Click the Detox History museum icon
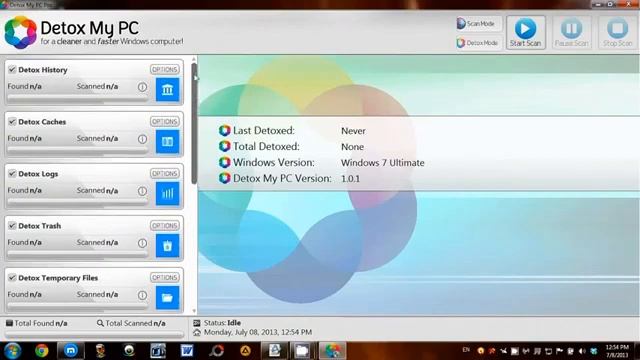The width and height of the screenshot is (640, 360). 167,89
